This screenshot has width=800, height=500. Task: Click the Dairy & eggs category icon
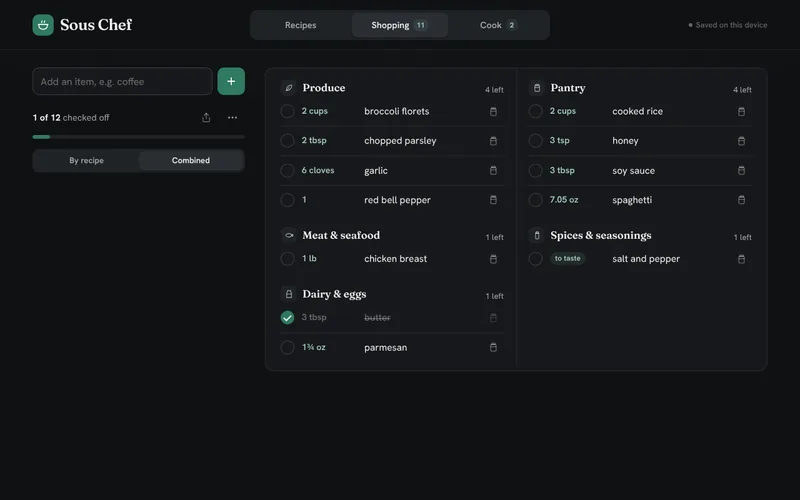point(289,294)
